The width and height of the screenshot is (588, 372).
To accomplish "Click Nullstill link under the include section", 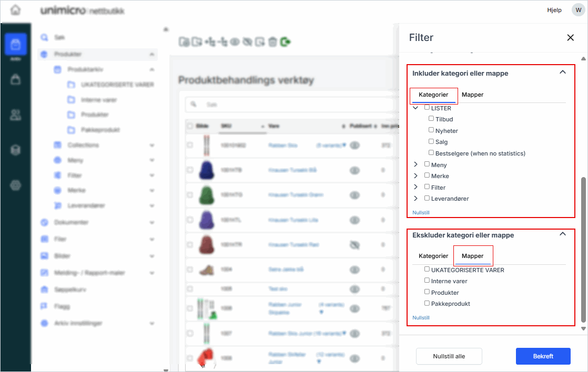I will pos(421,212).
